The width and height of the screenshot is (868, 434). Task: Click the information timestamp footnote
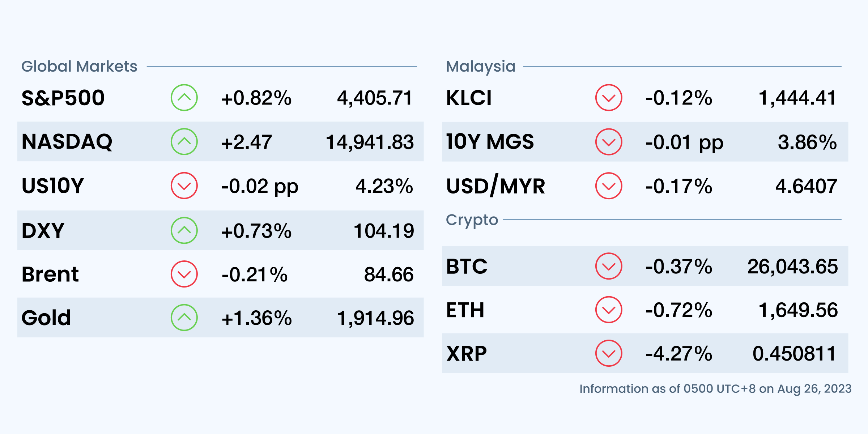715,389
